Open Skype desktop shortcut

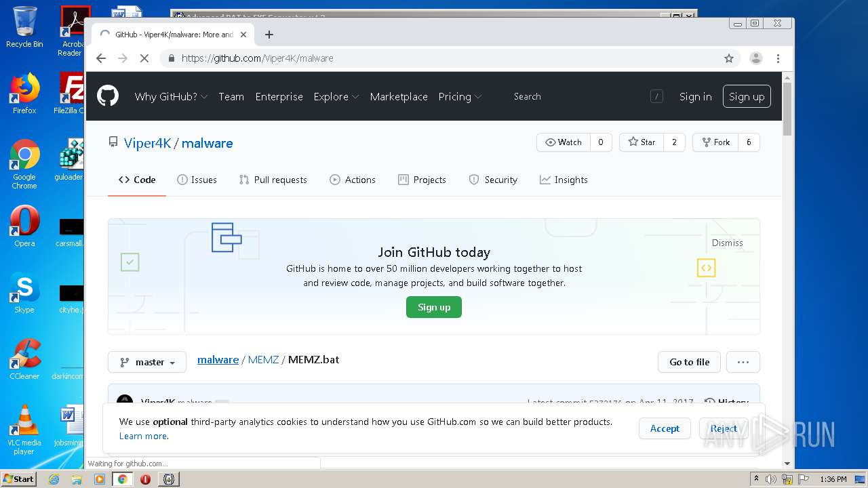tap(24, 293)
